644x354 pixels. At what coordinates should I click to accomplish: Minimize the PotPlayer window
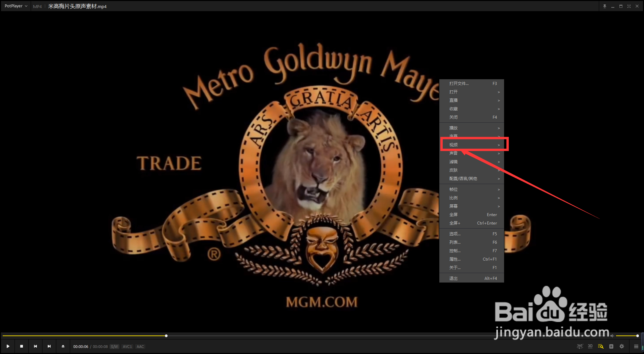click(613, 6)
